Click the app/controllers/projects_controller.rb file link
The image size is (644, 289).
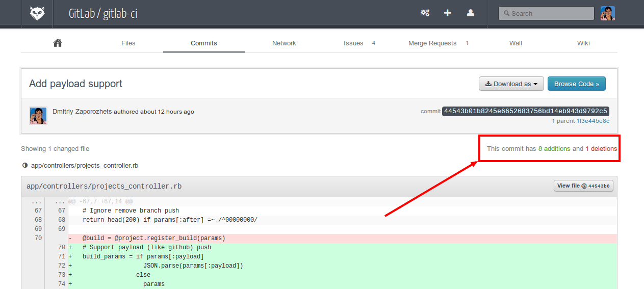click(x=85, y=166)
